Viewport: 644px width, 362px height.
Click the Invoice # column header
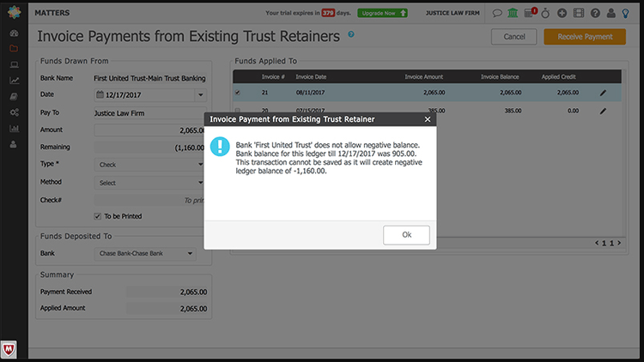(273, 76)
